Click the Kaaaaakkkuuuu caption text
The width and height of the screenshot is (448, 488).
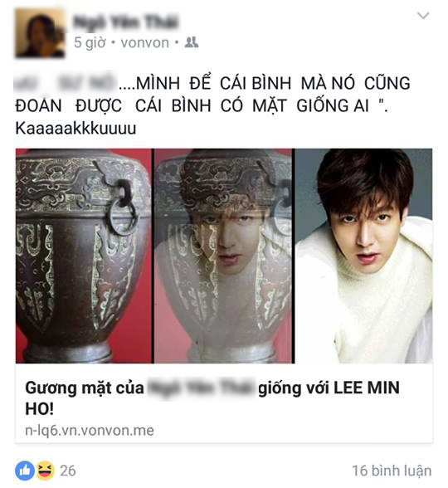pos(76,128)
